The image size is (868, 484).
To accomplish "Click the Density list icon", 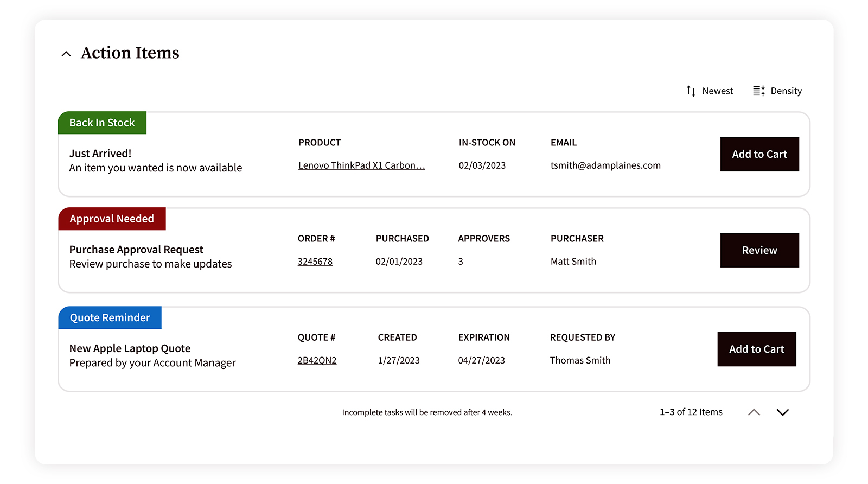I will tap(758, 91).
